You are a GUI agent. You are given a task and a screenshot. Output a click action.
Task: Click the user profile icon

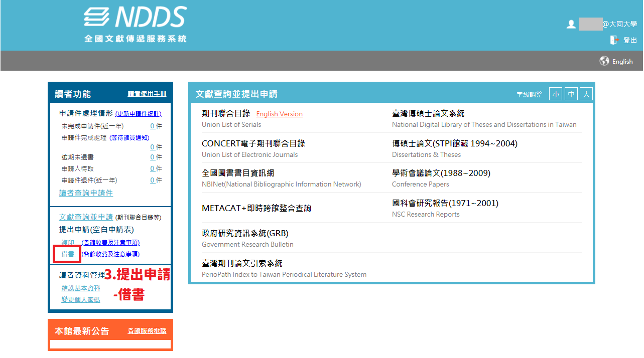pos(571,24)
